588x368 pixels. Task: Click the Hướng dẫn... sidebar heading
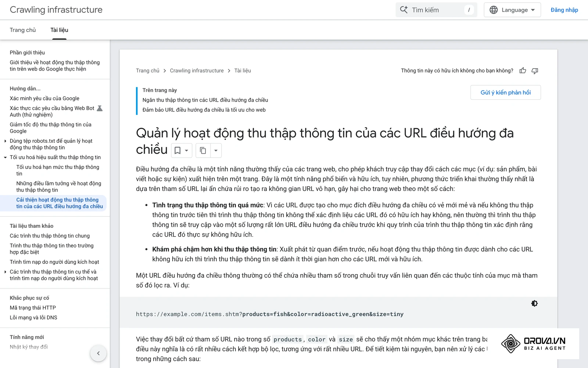point(25,89)
